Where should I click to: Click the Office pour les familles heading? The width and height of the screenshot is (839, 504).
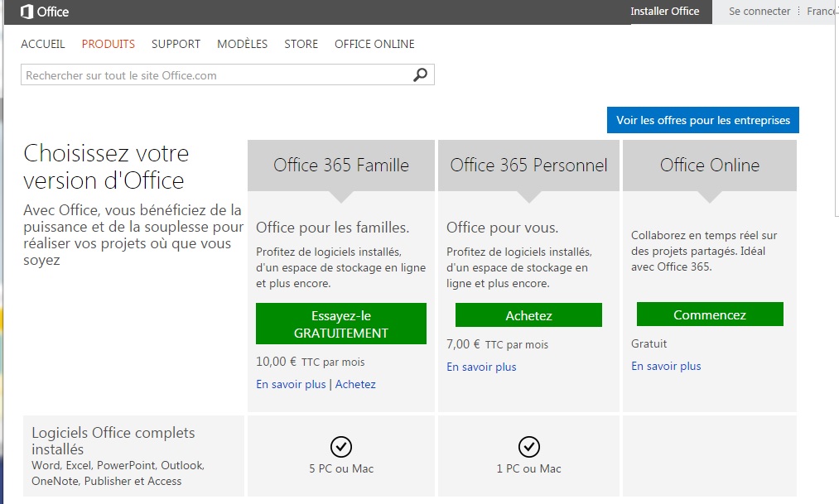click(x=332, y=228)
